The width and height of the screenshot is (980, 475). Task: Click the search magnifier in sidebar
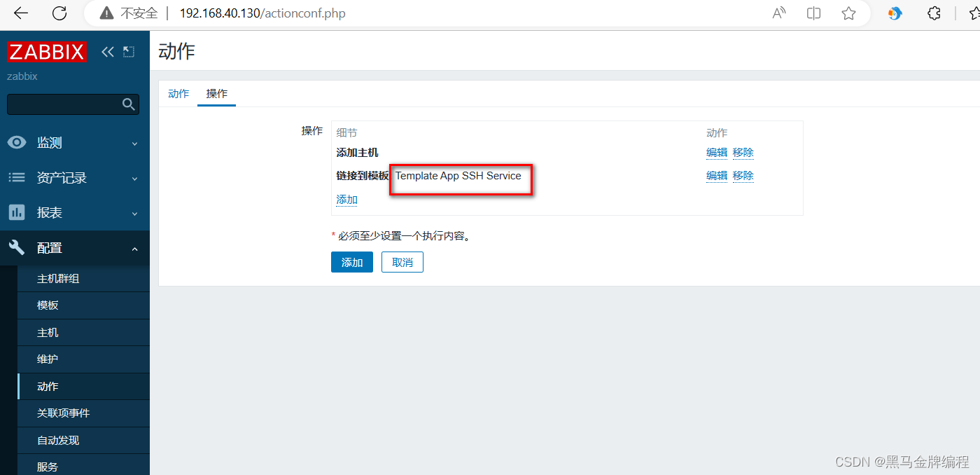(x=128, y=104)
